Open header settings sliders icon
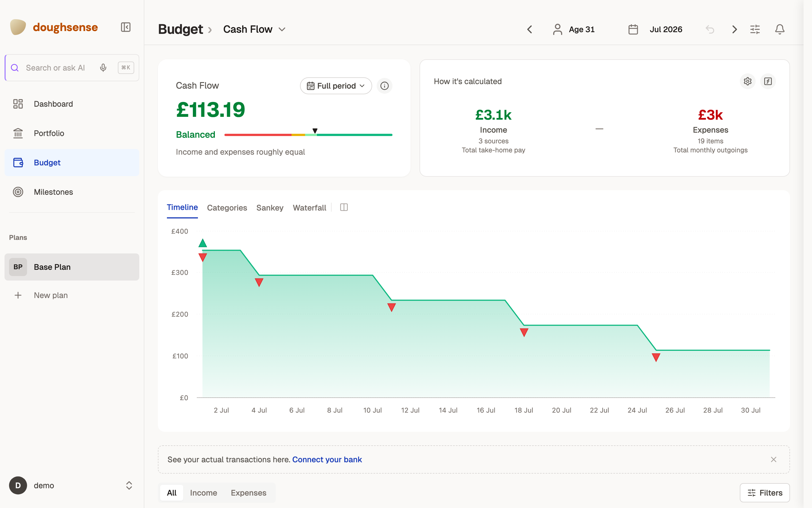 point(755,30)
